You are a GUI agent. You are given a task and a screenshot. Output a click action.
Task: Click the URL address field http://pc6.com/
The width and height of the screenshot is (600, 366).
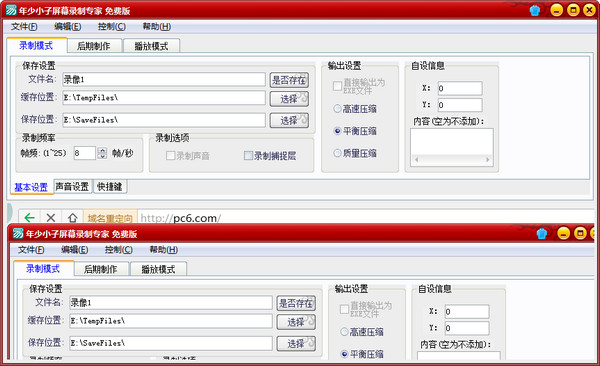tap(365, 218)
